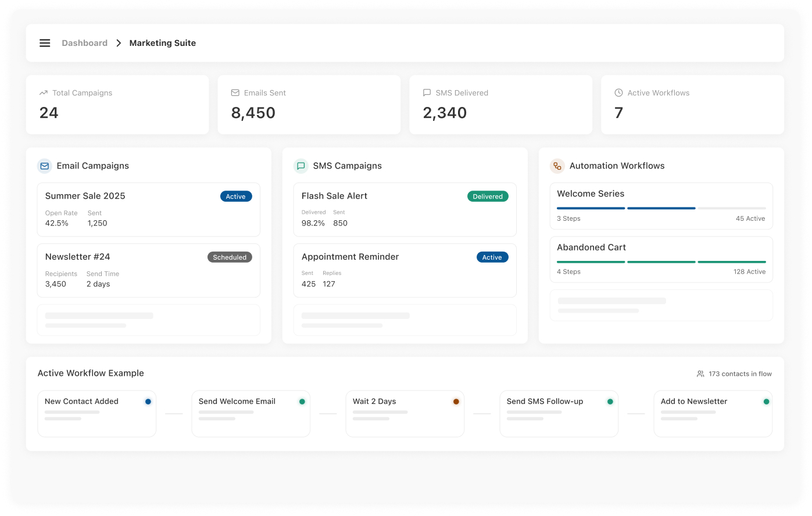The image size is (812, 516).
Task: Click the New Contact Added status dot
Action: pos(148,402)
